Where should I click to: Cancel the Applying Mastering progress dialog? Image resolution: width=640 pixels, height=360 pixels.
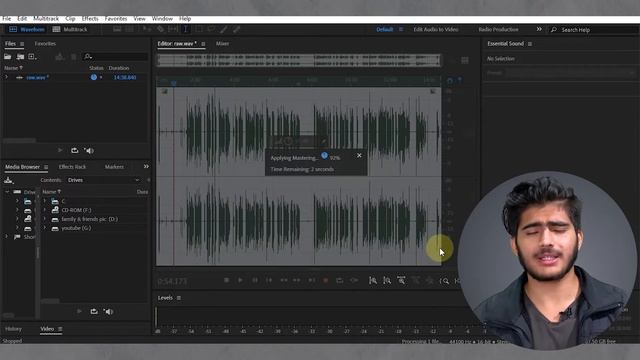coord(359,156)
